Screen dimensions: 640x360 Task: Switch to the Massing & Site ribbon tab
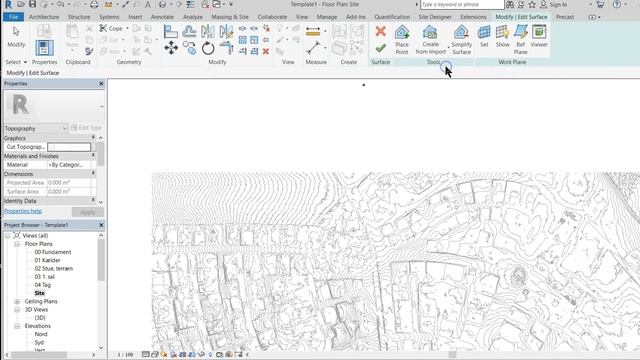point(230,17)
